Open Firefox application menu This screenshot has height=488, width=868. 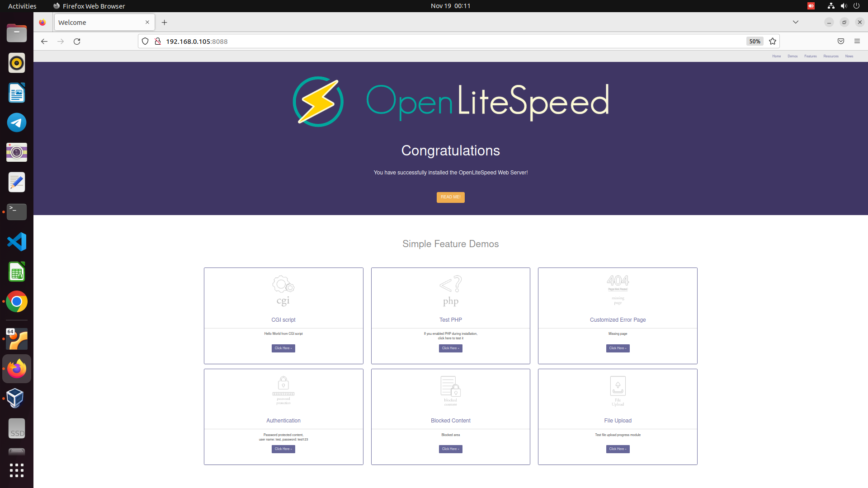pyautogui.click(x=857, y=41)
